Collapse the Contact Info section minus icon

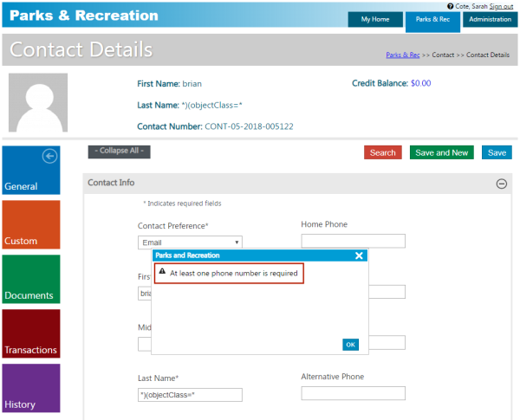[501, 184]
